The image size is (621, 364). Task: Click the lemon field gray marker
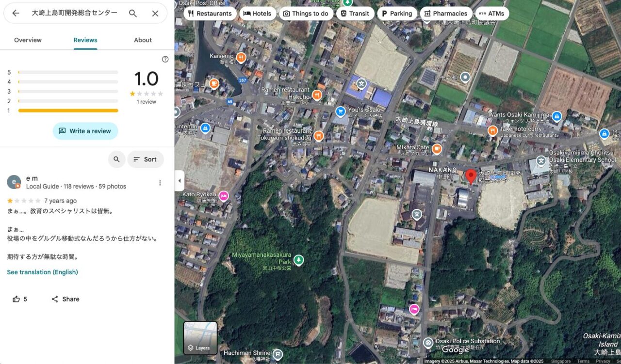(465, 77)
